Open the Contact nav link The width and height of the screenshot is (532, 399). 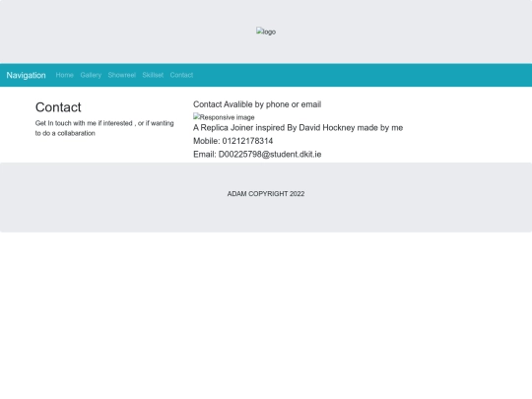point(181,75)
